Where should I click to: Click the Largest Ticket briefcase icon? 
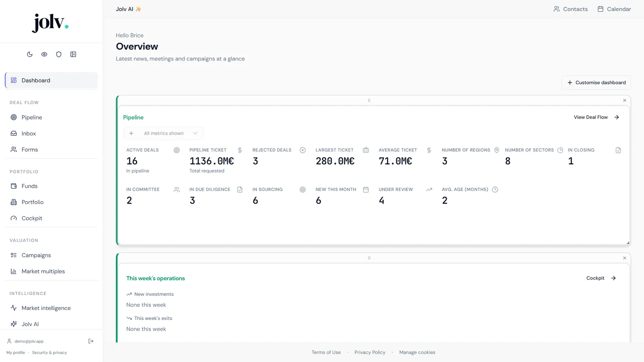click(366, 150)
